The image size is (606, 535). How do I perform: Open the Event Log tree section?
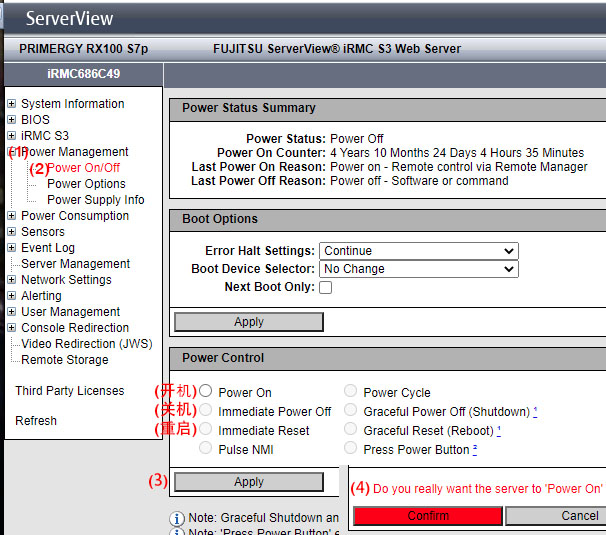(x=48, y=247)
